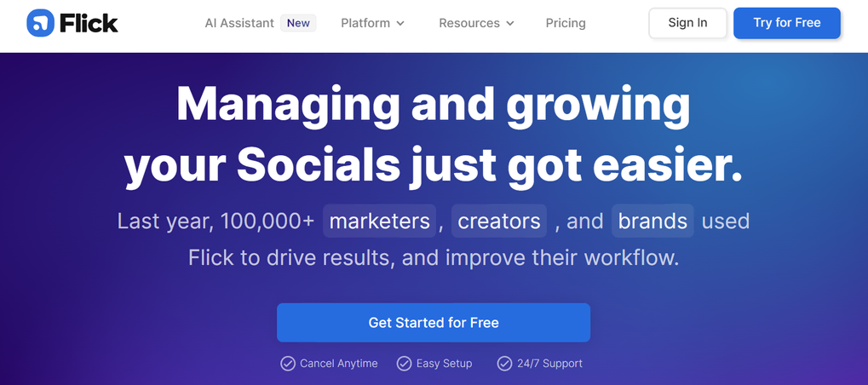Open the Platform menu
The height and width of the screenshot is (385, 868).
point(365,23)
